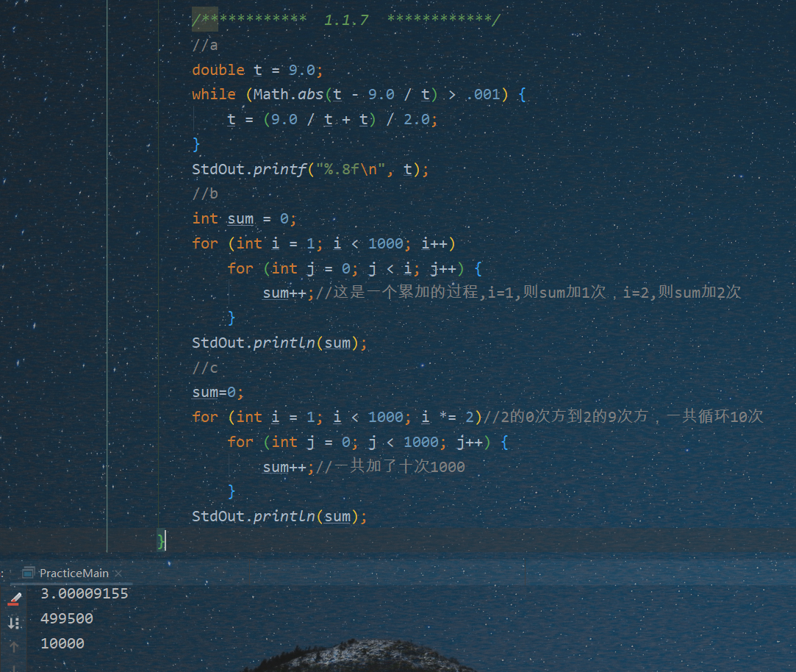The width and height of the screenshot is (796, 672).
Task: Close the PracticeMain run tab
Action: tap(118, 573)
